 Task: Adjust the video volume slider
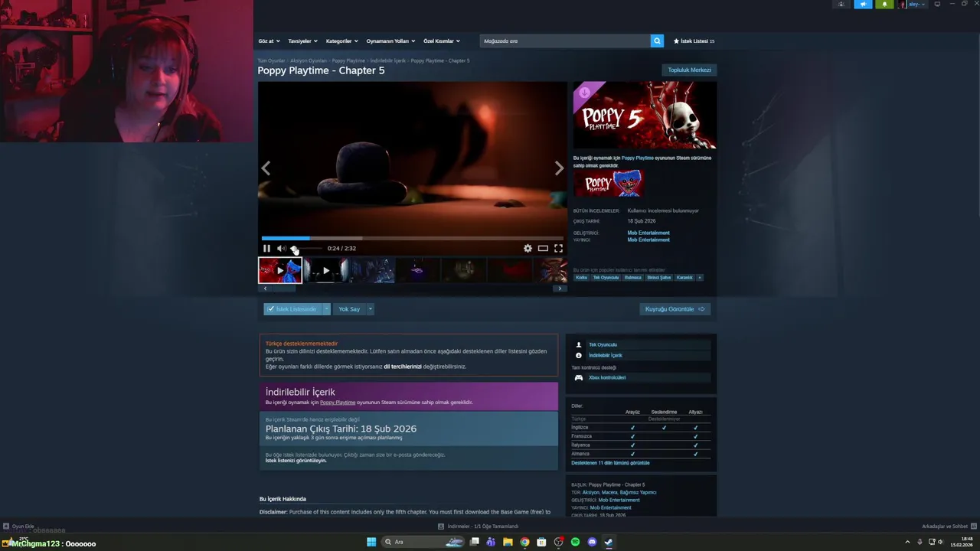[x=306, y=248]
